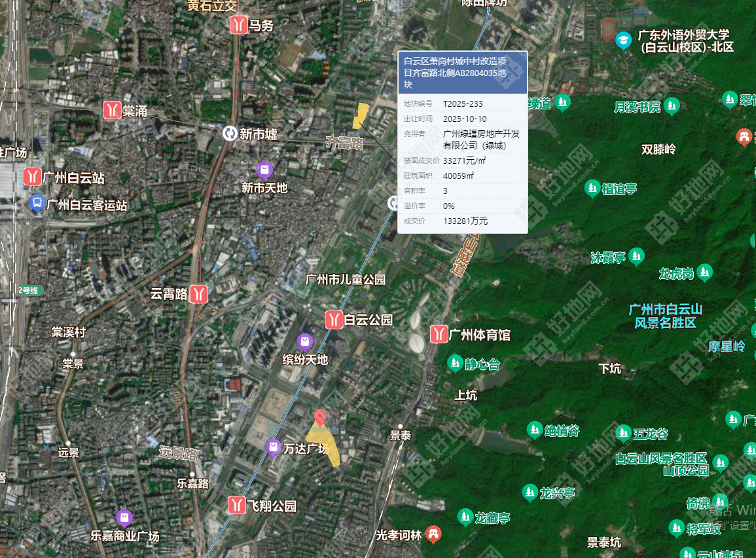This screenshot has height=558, width=756.
Task: Select the 缤纷天地 shopping icon
Action: coord(304,341)
